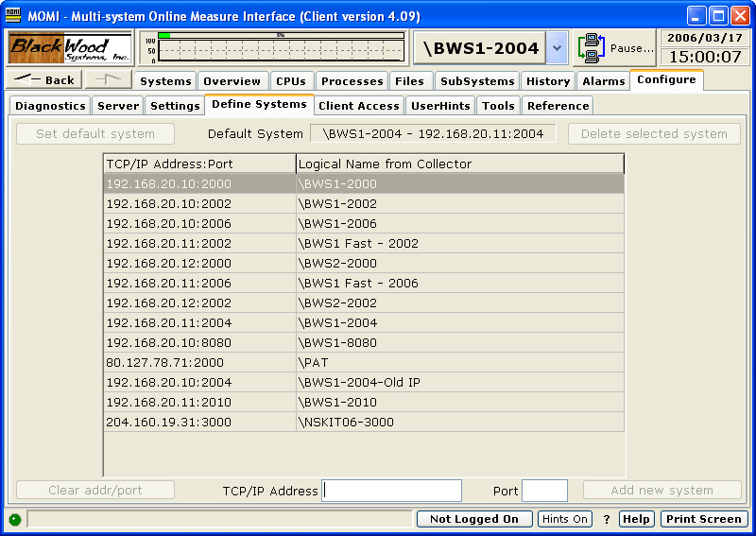Viewport: 756px width, 536px height.
Task: Go Back using the Back button
Action: pyautogui.click(x=44, y=79)
